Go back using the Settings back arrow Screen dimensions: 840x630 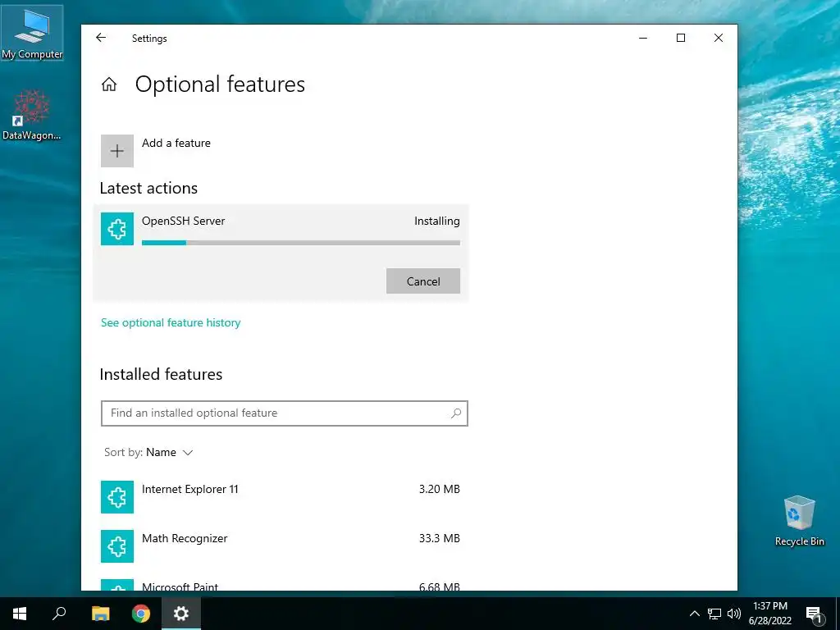(x=101, y=38)
